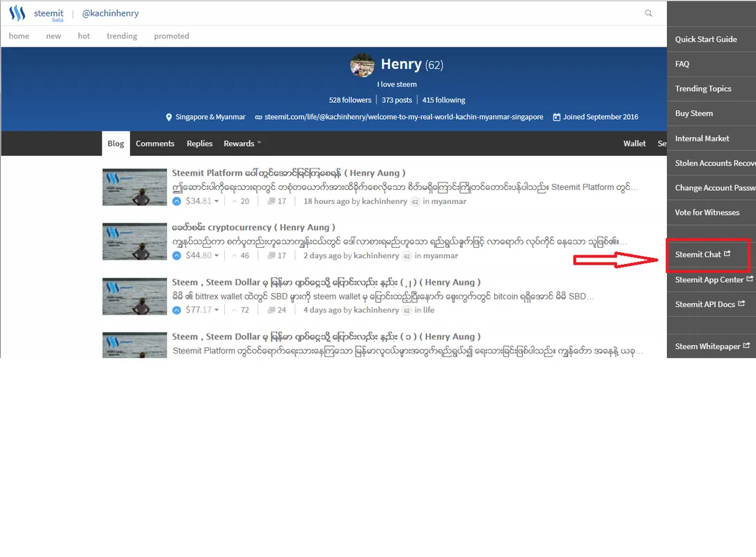Expand payout details for $44.80

click(216, 256)
